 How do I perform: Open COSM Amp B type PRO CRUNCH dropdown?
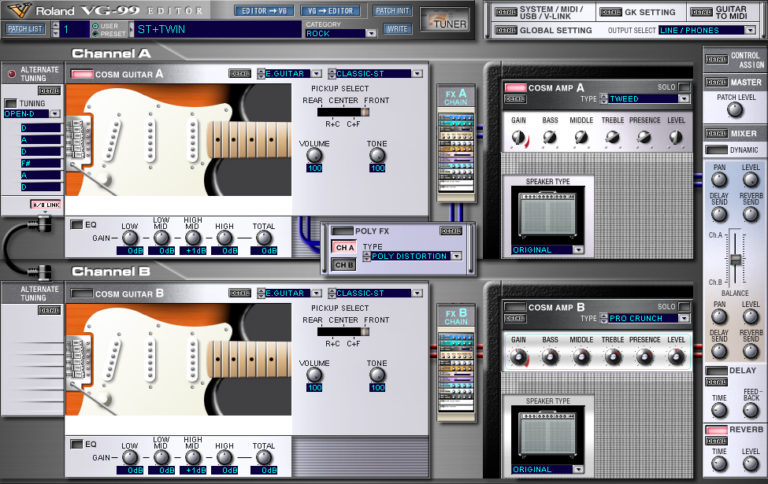(683, 318)
